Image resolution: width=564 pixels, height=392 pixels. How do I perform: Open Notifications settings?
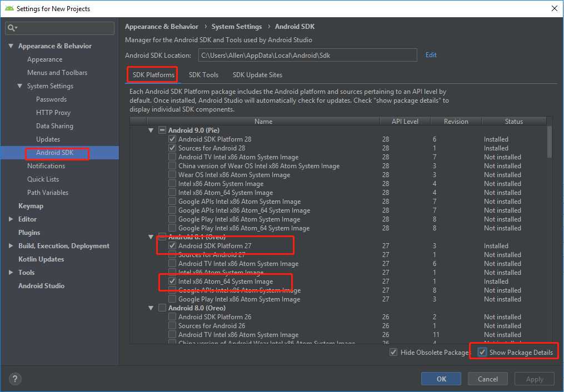tap(46, 165)
